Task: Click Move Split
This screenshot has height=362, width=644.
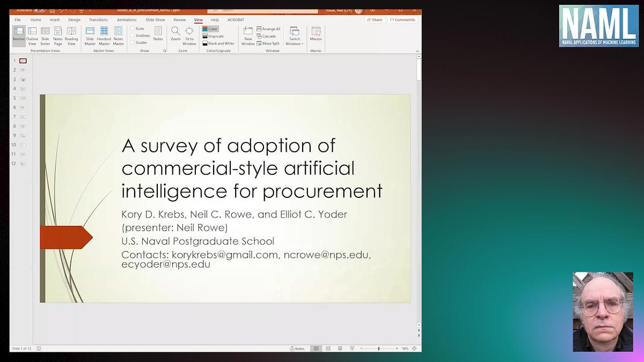Action: (x=268, y=43)
